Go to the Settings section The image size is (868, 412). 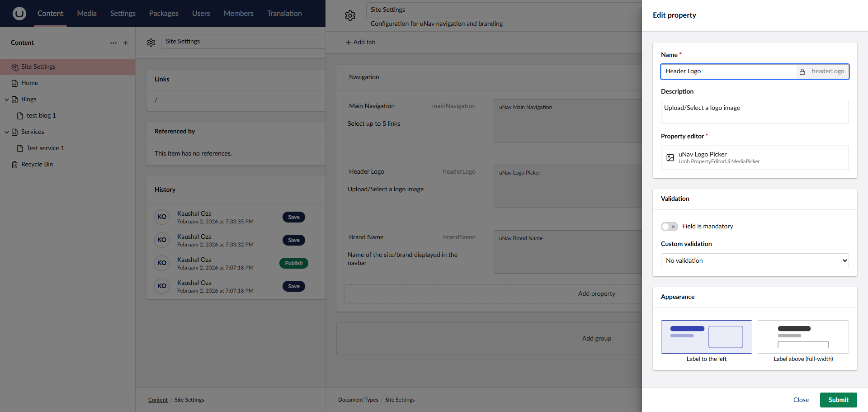[x=123, y=14]
